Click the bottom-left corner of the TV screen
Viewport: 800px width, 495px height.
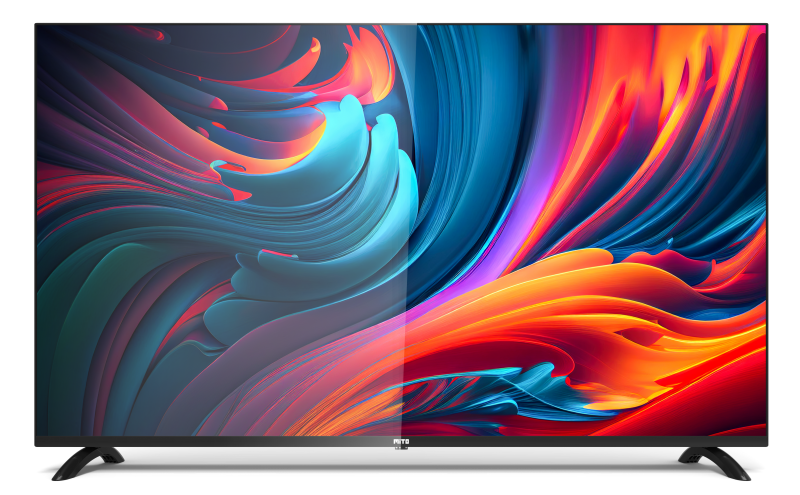[x=38, y=433]
